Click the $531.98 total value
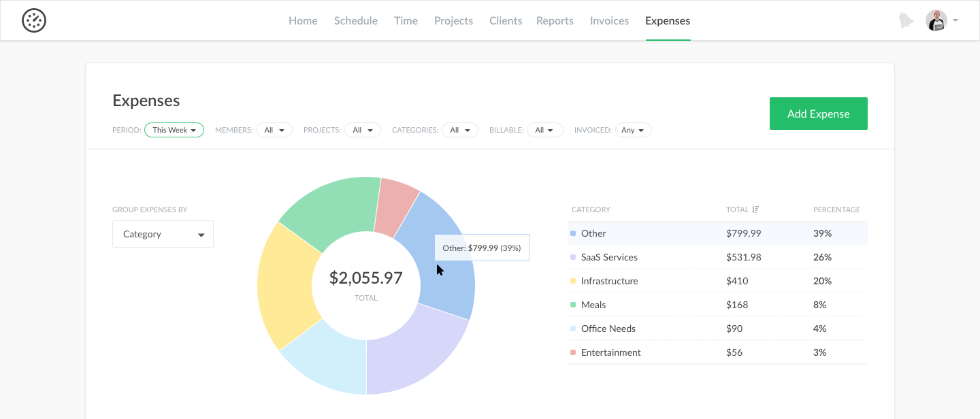This screenshot has width=980, height=419. coord(744,257)
